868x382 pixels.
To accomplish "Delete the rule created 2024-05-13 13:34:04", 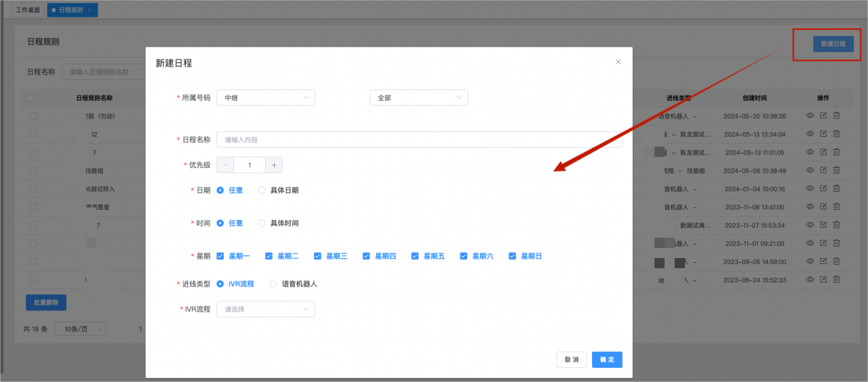I will pyautogui.click(x=836, y=134).
